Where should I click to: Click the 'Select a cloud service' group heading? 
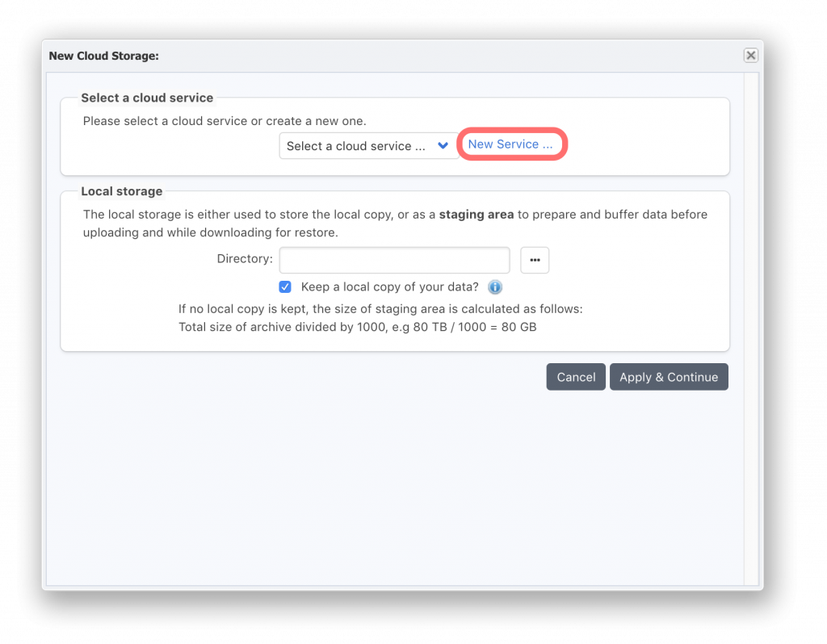[x=147, y=98]
